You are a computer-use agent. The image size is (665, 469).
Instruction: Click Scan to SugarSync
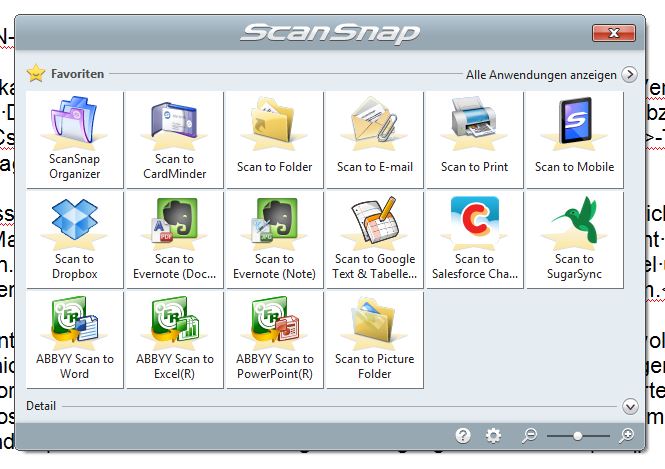coord(575,240)
